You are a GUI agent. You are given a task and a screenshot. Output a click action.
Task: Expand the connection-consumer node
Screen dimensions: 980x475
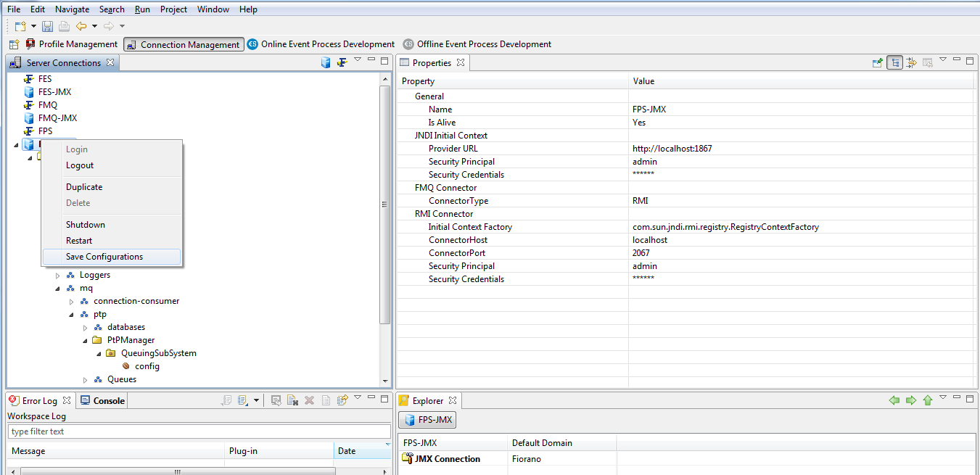pyautogui.click(x=72, y=302)
